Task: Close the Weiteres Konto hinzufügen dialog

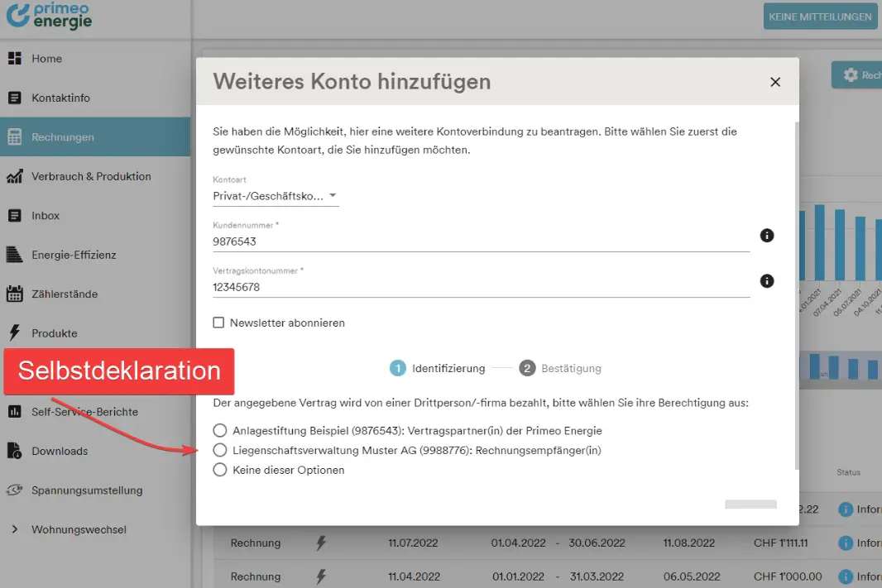Action: 775,82
